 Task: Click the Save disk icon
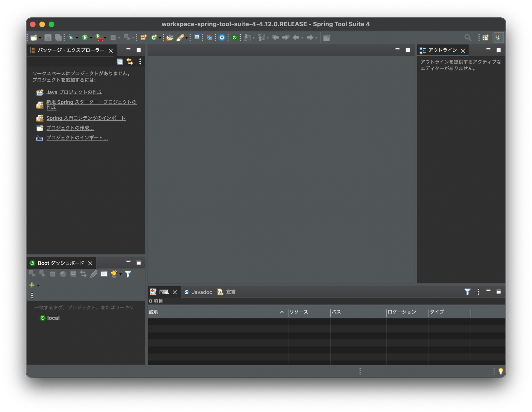point(48,38)
